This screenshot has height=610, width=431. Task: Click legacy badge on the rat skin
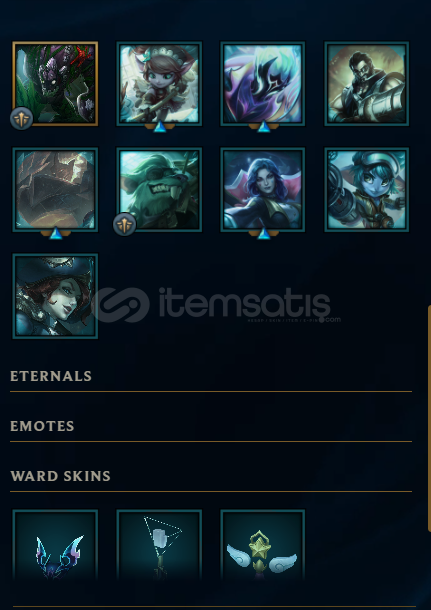click(124, 224)
